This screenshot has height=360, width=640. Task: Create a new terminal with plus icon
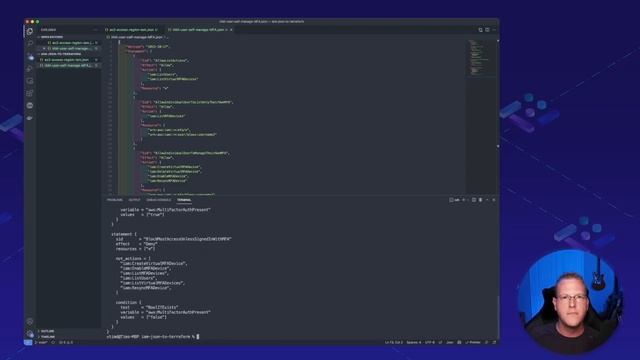click(463, 200)
